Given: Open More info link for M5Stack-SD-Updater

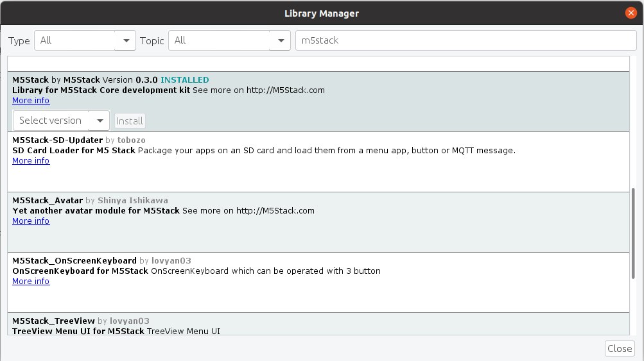Looking at the screenshot, I should point(31,161).
